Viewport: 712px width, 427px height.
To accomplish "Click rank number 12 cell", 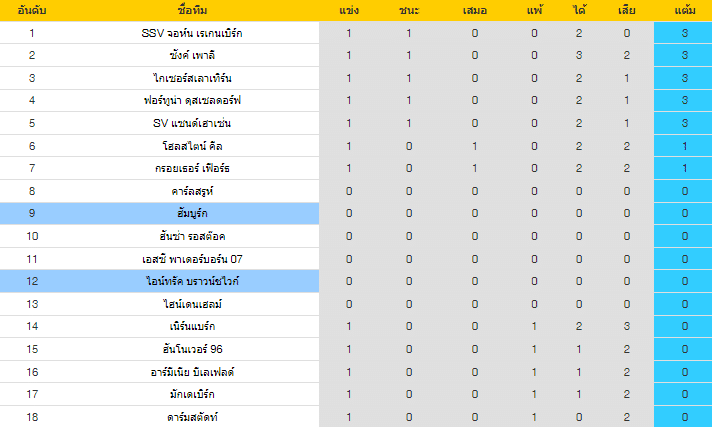I will pyautogui.click(x=32, y=281).
